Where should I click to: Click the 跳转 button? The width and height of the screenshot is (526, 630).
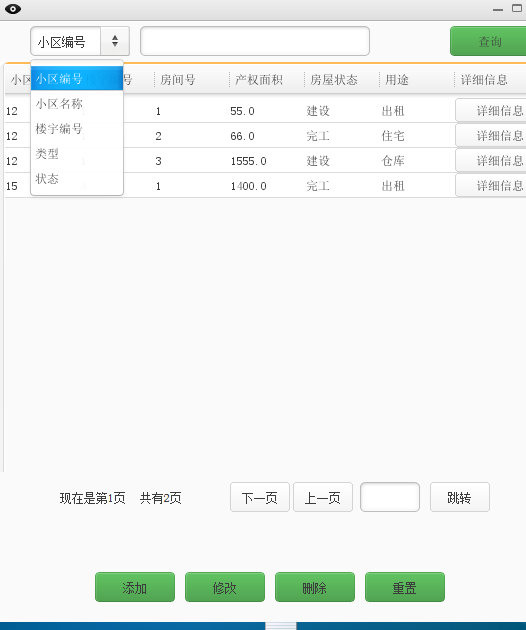click(x=460, y=497)
